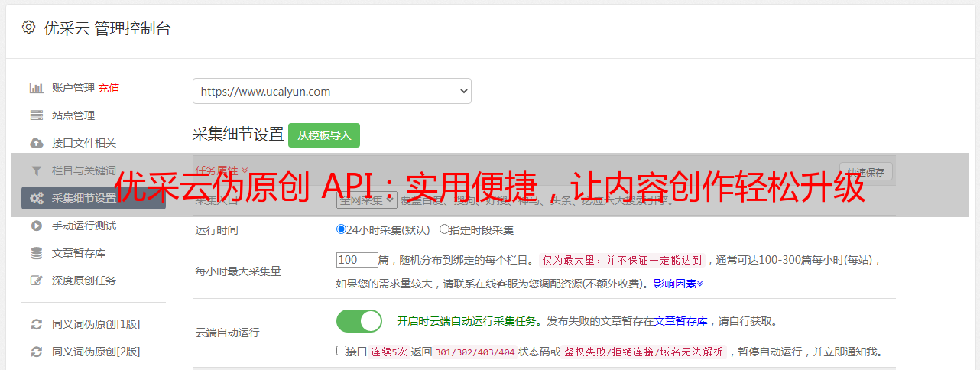Click the cloud upload icon for 接口文件相关
The height and width of the screenshot is (370, 980).
[36, 143]
